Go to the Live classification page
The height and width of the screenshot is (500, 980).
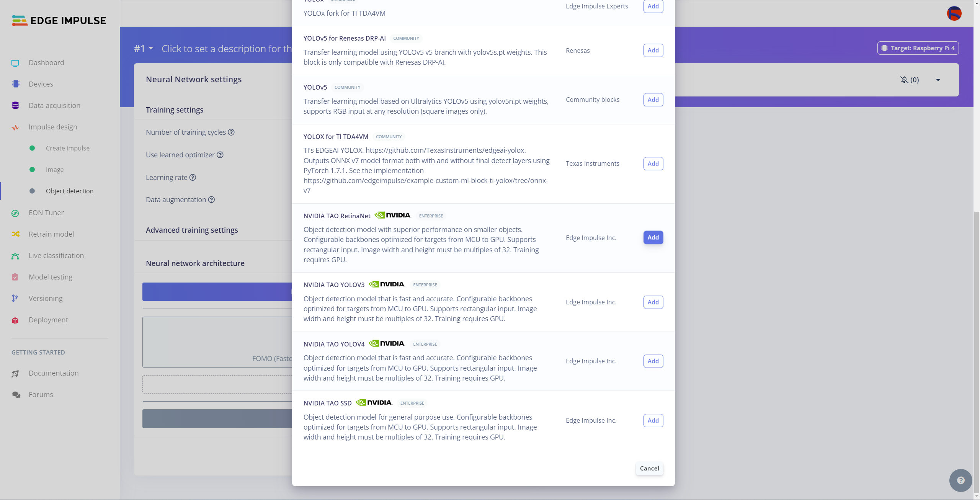tap(56, 255)
